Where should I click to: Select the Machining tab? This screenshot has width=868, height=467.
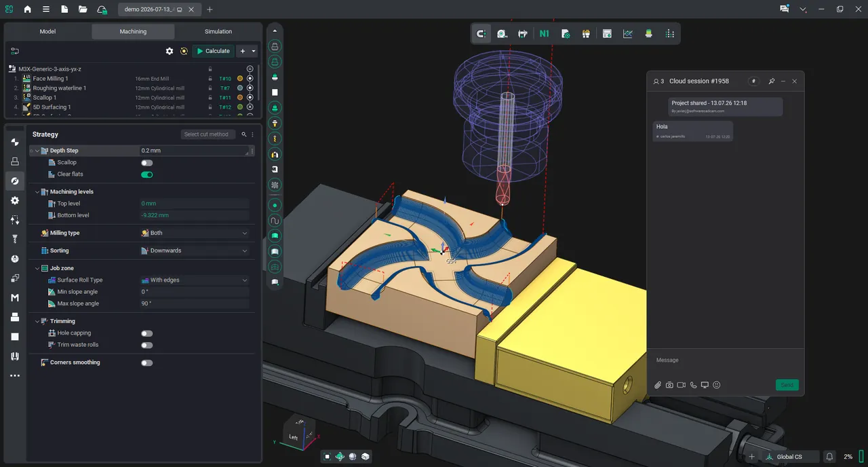[133, 31]
